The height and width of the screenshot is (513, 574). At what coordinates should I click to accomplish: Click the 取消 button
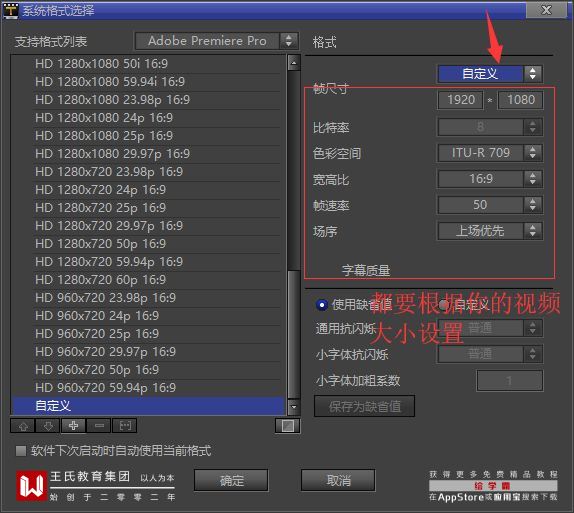338,480
